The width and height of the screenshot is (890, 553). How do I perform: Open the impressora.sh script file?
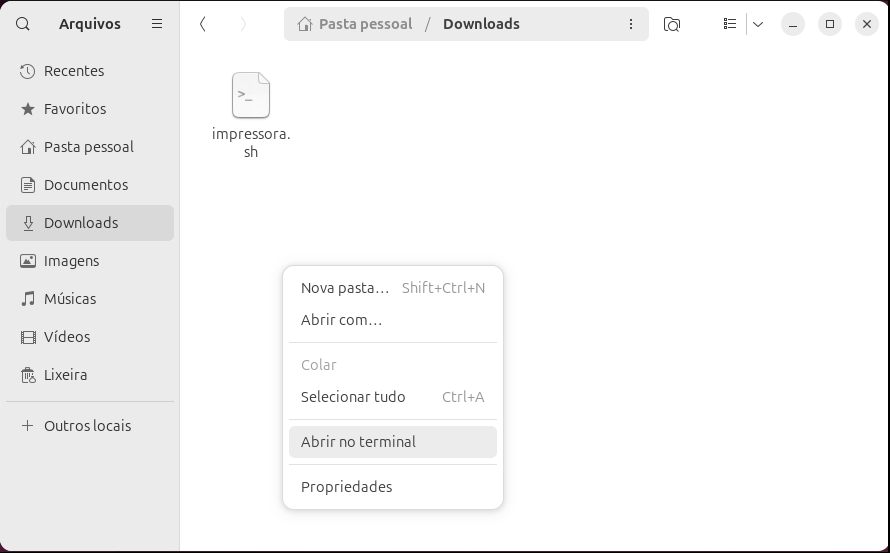(x=251, y=97)
